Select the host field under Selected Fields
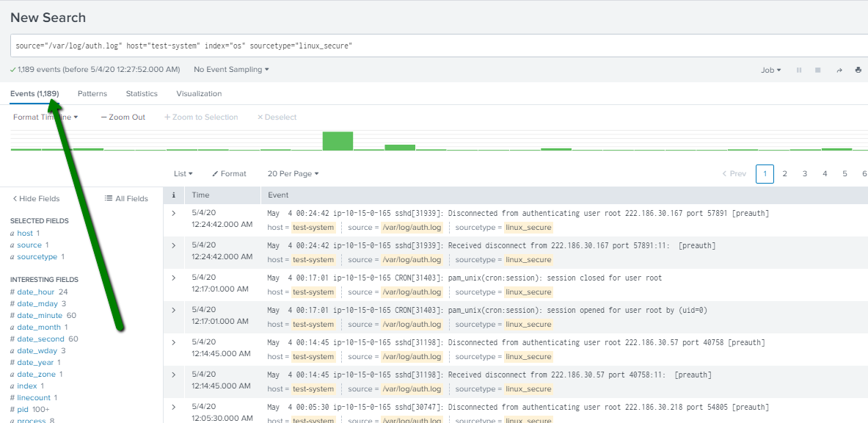Image resolution: width=868 pixels, height=423 pixels. (x=25, y=233)
